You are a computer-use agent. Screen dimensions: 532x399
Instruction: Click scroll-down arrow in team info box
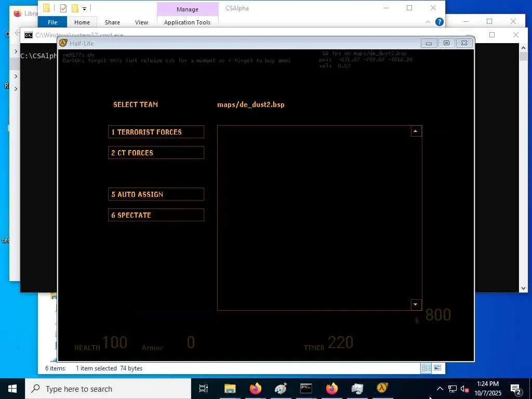(416, 304)
